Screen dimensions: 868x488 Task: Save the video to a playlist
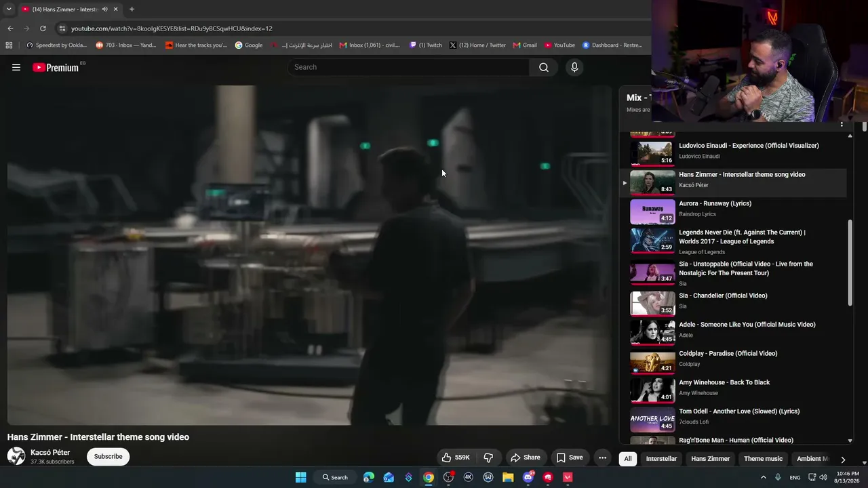[570, 457]
